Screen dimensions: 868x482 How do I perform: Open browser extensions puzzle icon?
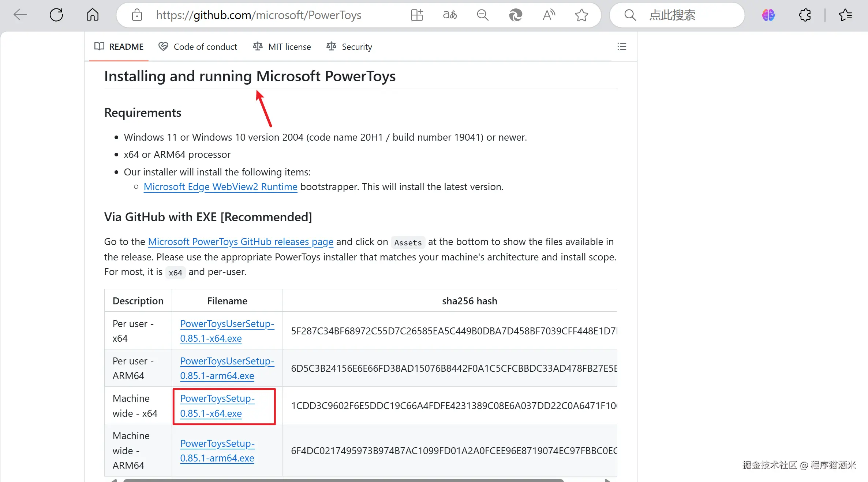[x=805, y=15]
